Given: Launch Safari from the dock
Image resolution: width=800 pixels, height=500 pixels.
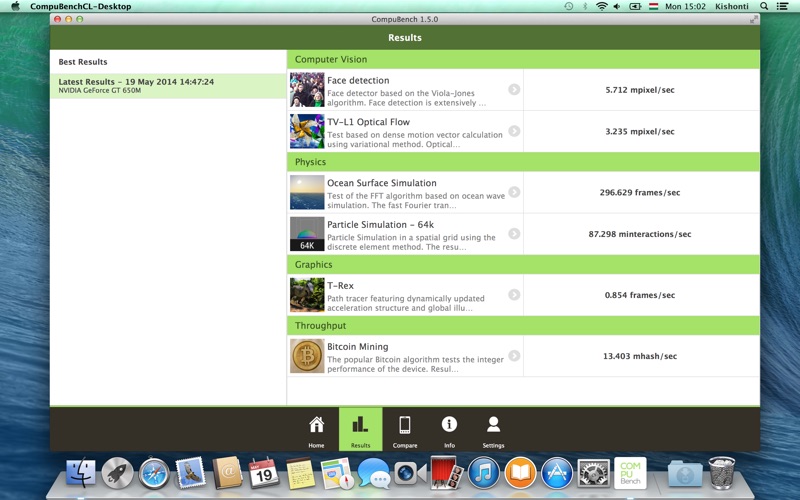Looking at the screenshot, I should (154, 473).
